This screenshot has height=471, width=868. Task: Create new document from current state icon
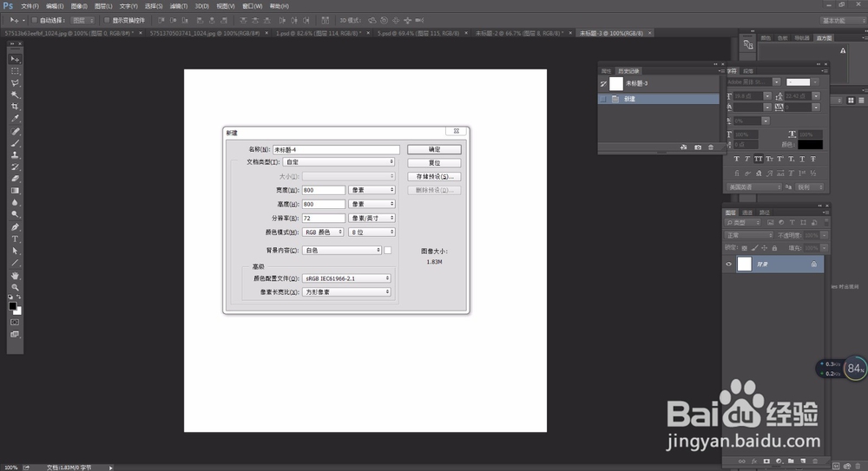[x=684, y=147]
